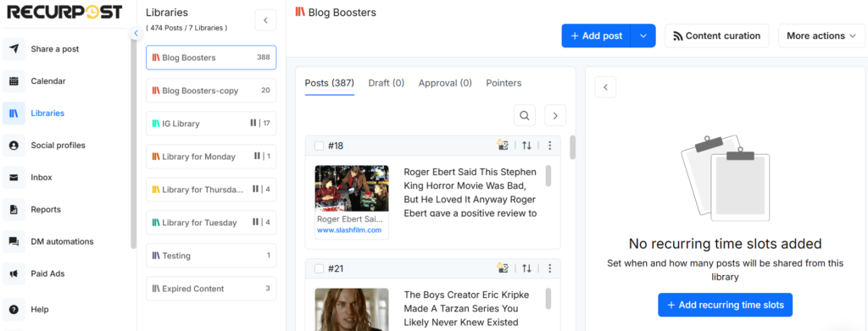This screenshot has width=868, height=331.
Task: Click the reorder arrows icon on post #21
Action: 526,268
